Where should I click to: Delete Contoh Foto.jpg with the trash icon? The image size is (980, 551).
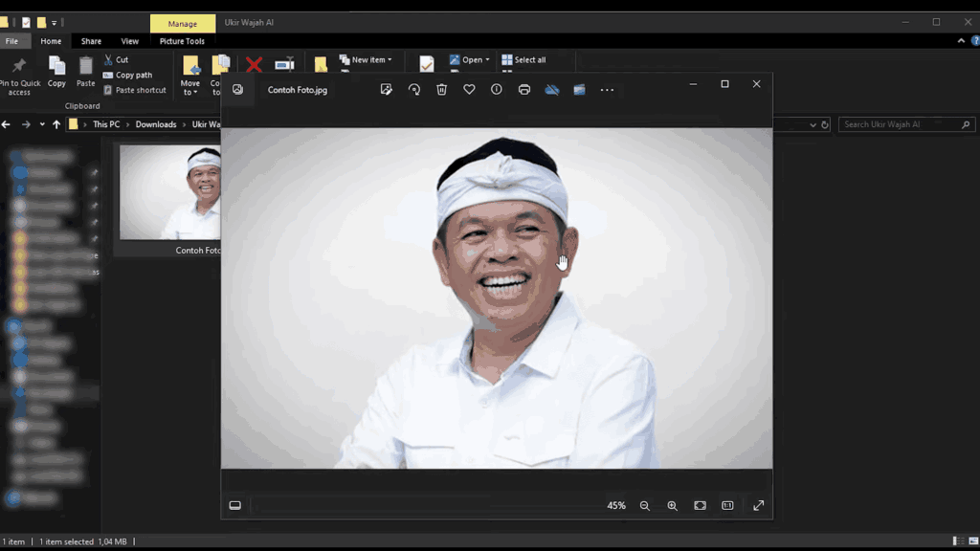(x=442, y=90)
